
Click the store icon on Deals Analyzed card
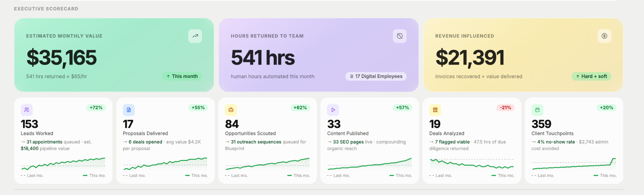coord(435,110)
